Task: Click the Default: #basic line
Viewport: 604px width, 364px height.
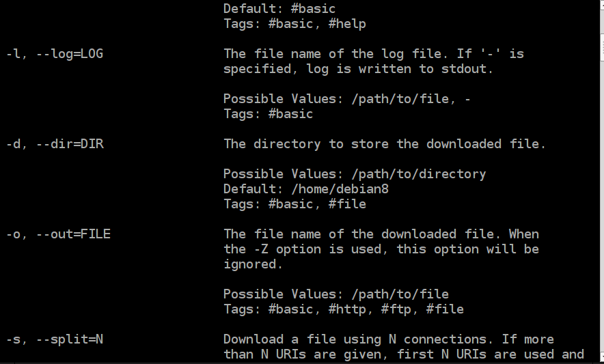Action: (x=279, y=9)
